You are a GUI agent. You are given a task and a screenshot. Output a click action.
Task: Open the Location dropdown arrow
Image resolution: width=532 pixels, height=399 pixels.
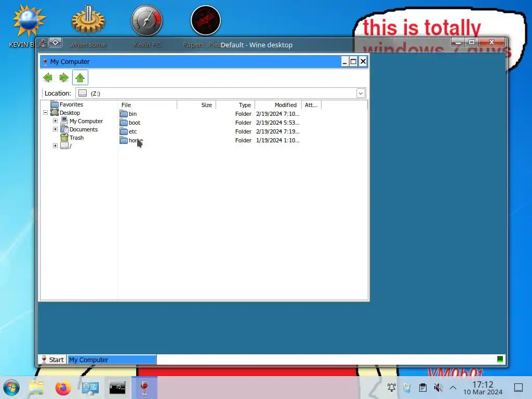point(361,94)
